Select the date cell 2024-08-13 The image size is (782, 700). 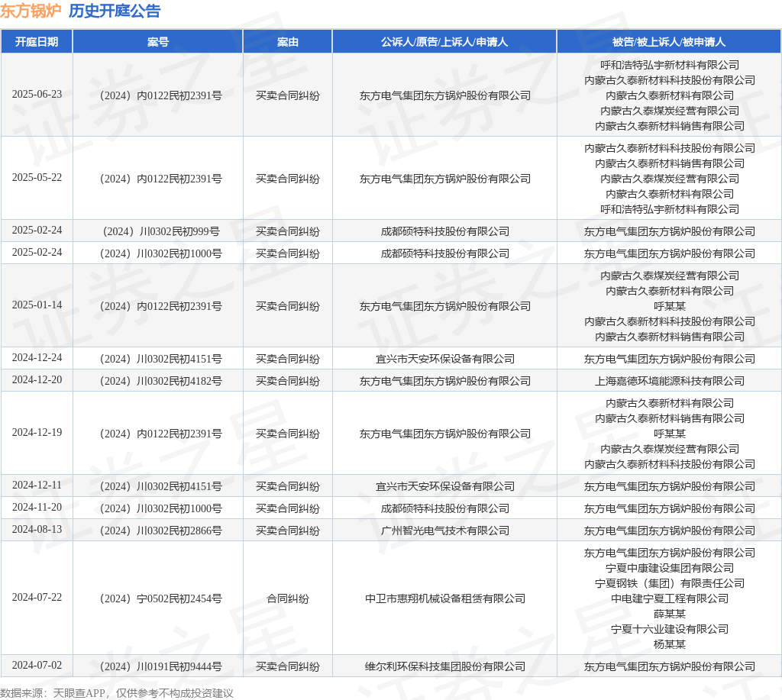point(37,529)
